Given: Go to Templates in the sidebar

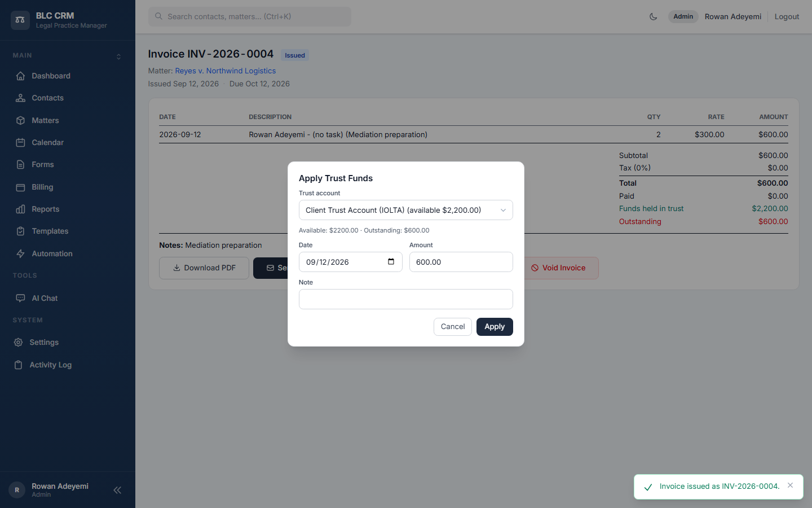Looking at the screenshot, I should tap(68, 231).
